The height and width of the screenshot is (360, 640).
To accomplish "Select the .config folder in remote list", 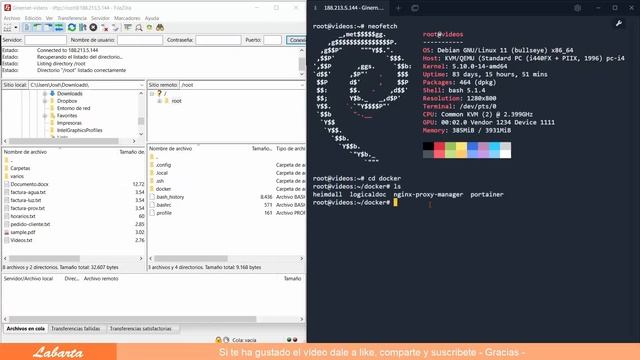I will [x=163, y=165].
